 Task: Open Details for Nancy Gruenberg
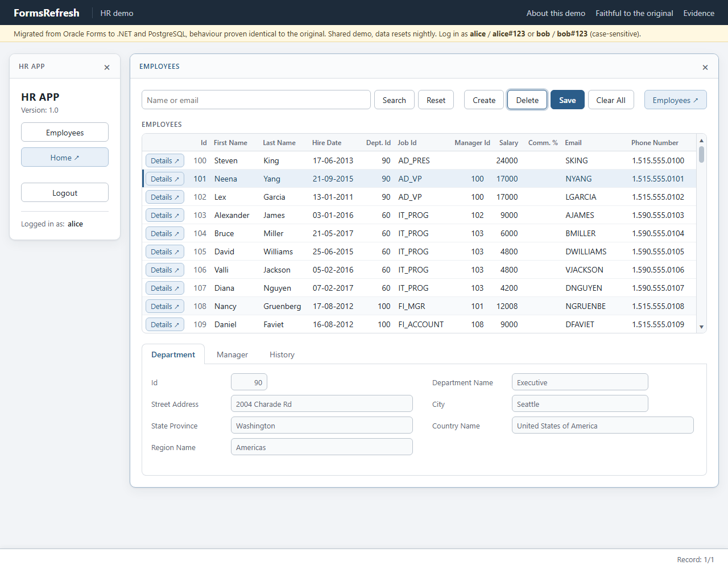point(165,306)
